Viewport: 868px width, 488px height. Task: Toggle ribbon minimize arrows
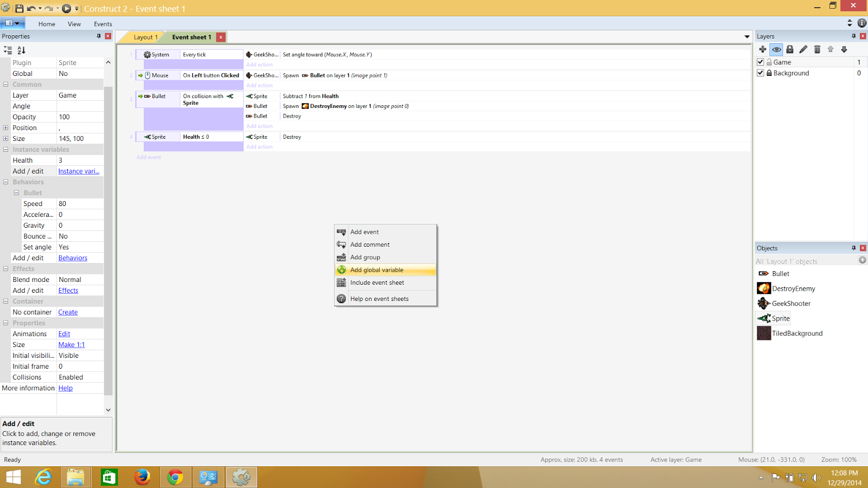click(x=850, y=23)
